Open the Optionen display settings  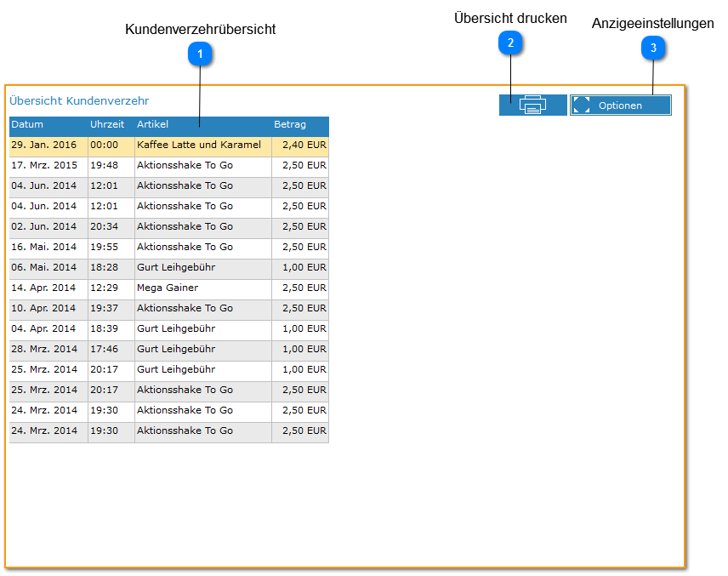[x=621, y=105]
